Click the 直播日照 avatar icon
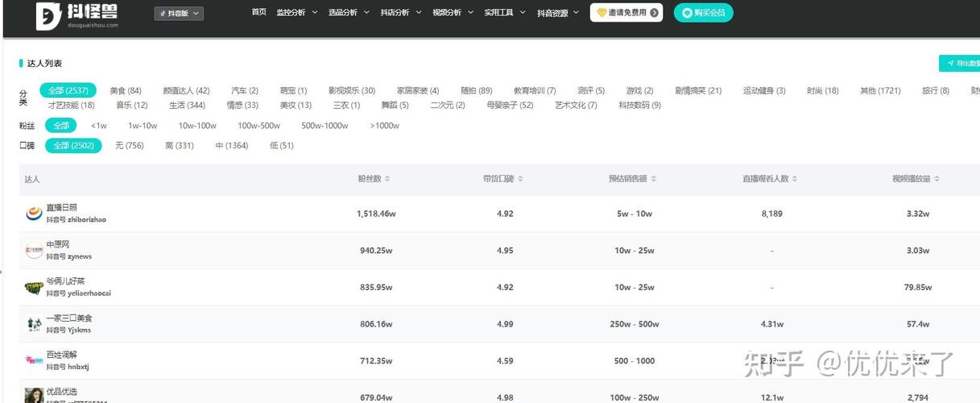The image size is (980, 403). coord(34,214)
